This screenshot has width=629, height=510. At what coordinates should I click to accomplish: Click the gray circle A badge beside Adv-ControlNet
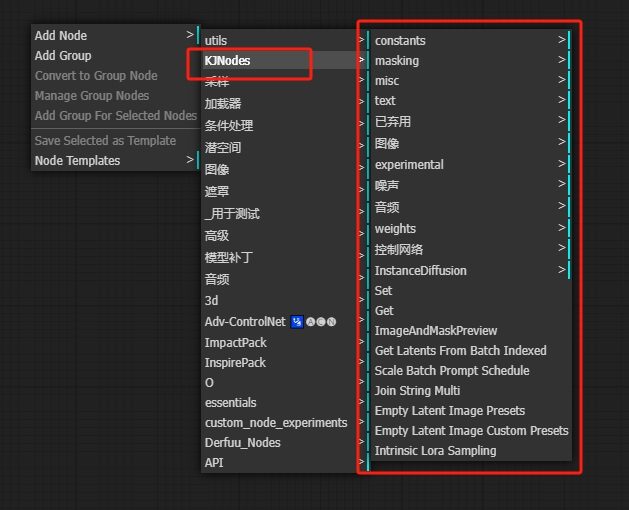pos(311,322)
